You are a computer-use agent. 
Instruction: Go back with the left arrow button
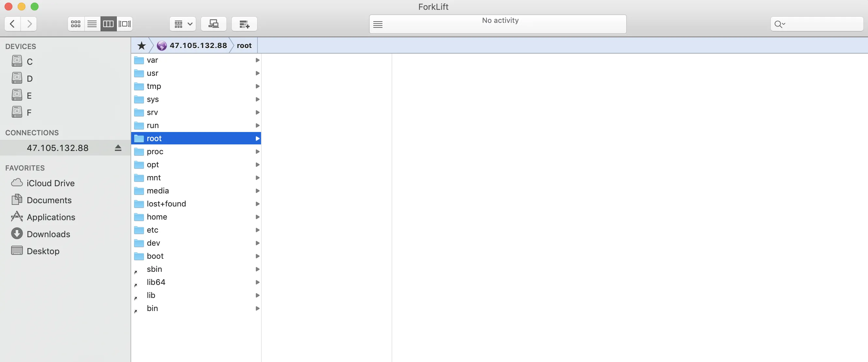(x=12, y=24)
